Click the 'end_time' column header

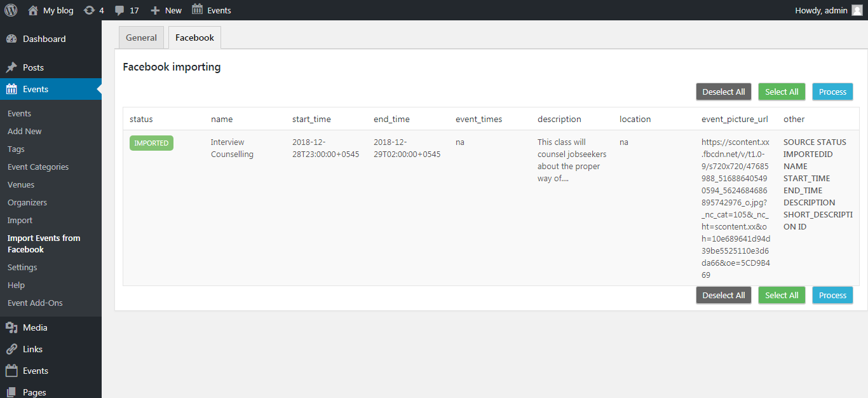coord(391,119)
